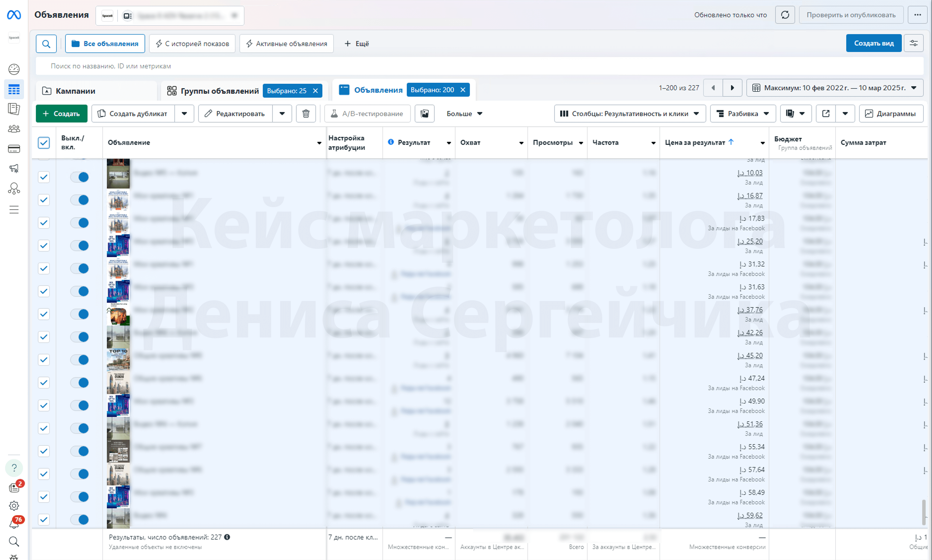Click the Создать вид button

pyautogui.click(x=873, y=43)
